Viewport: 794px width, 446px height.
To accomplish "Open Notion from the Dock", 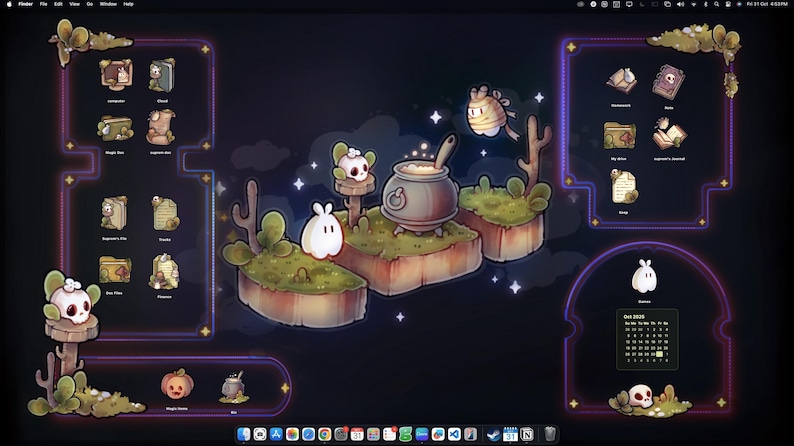I will coord(527,434).
